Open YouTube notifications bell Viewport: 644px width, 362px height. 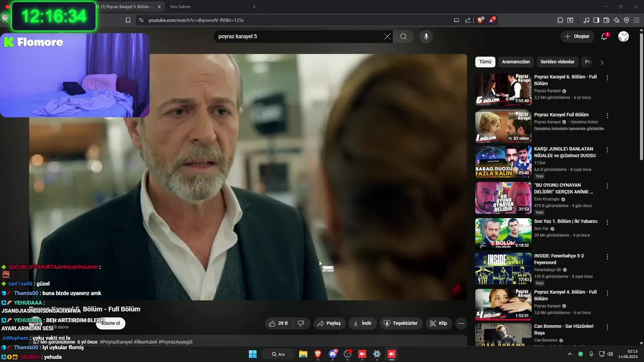[x=604, y=36]
